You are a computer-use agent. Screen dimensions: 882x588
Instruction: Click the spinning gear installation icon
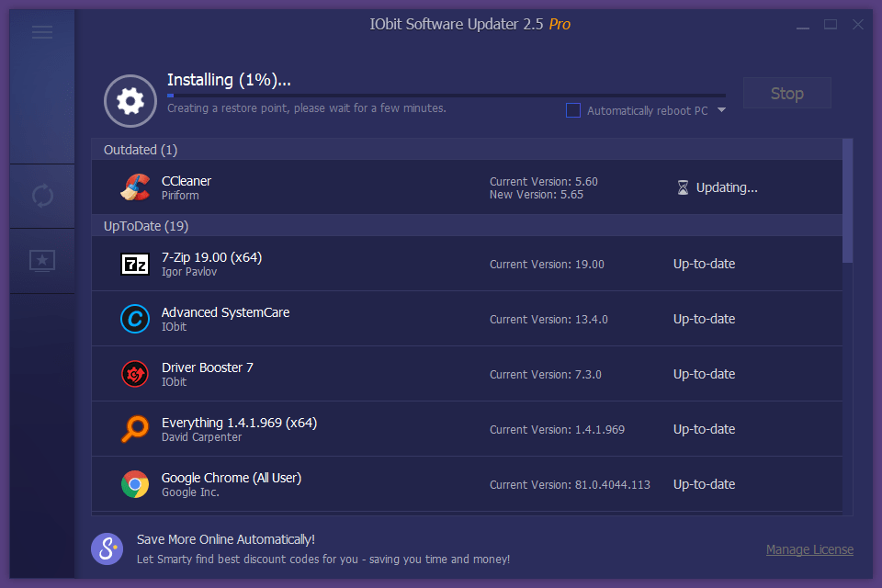click(x=130, y=101)
